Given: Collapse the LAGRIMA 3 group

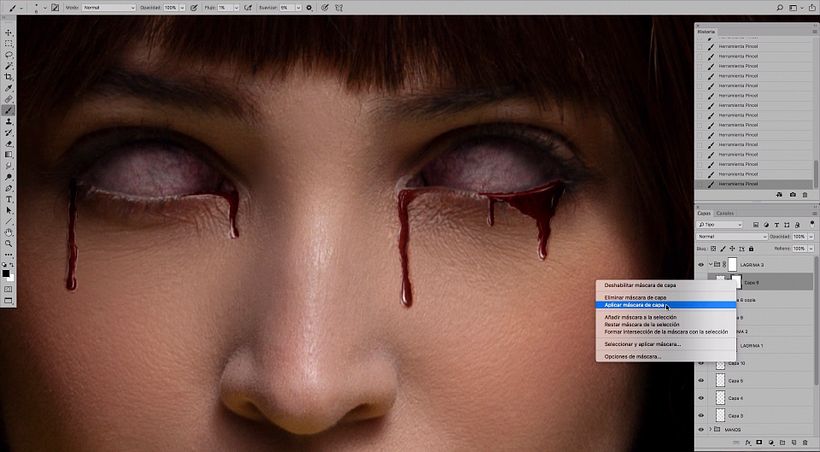Looking at the screenshot, I should 710,264.
